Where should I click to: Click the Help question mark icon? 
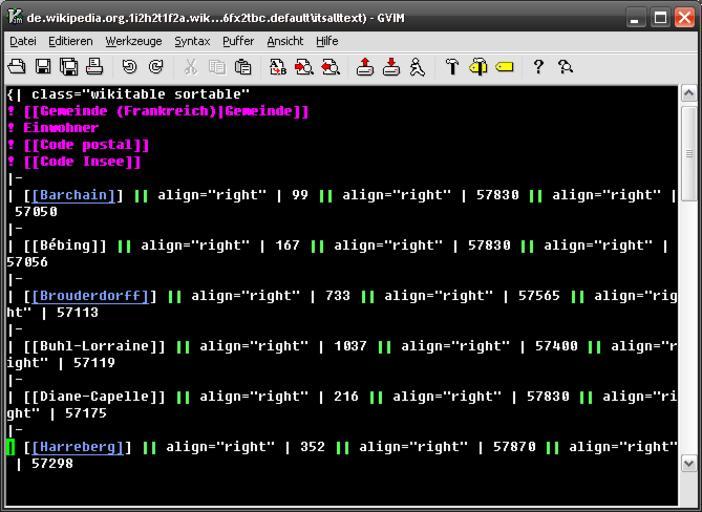(539, 67)
